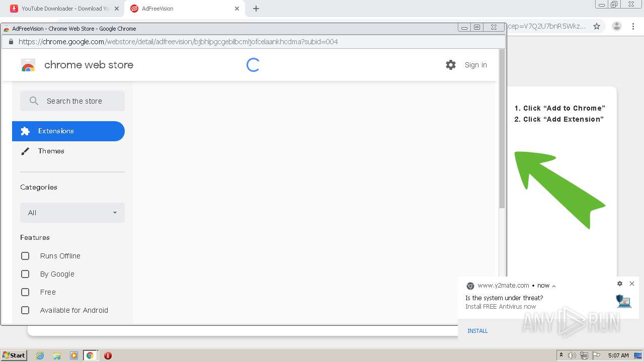Screen dimensions: 644x362
Task: Click the popup window address bar URL
Action: (x=178, y=42)
